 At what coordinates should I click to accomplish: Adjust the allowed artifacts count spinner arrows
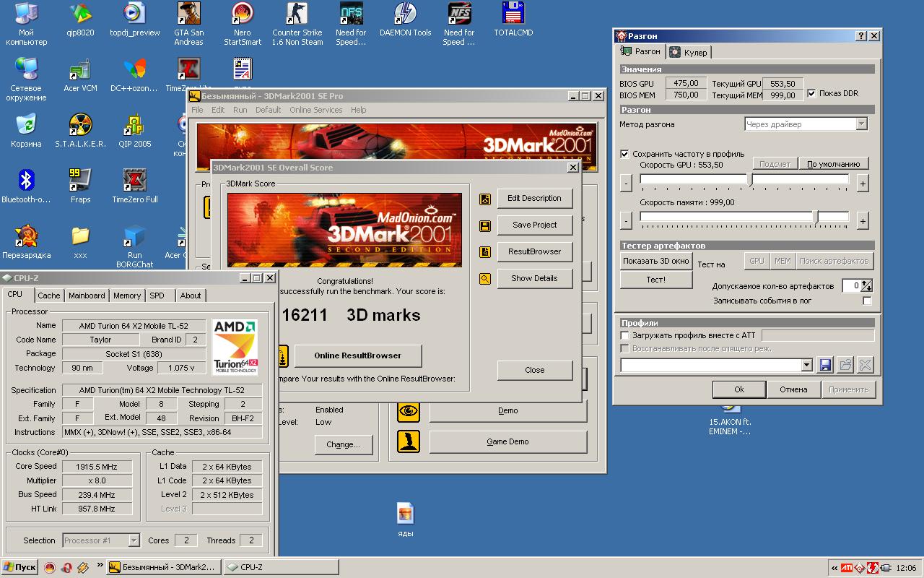pos(867,285)
